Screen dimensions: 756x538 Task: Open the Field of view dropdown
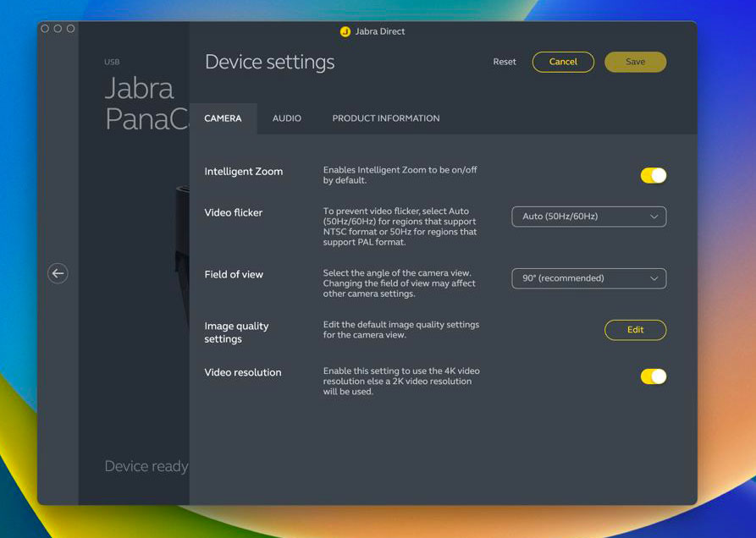(588, 278)
